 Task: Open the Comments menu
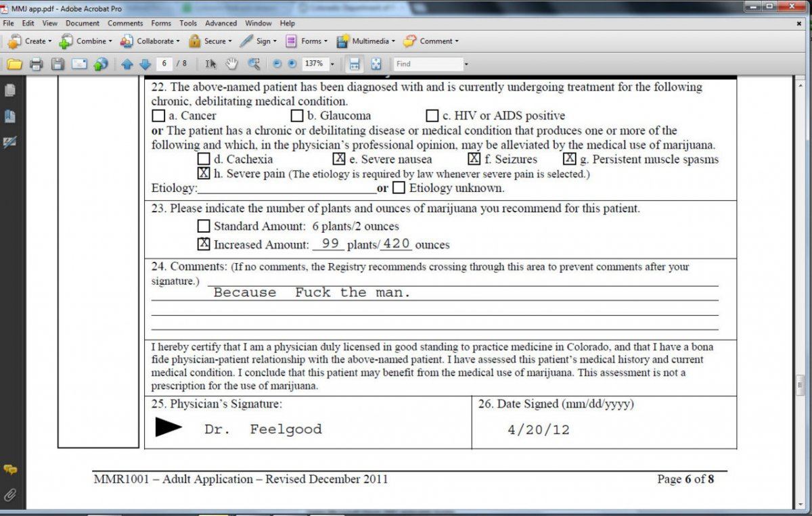125,23
